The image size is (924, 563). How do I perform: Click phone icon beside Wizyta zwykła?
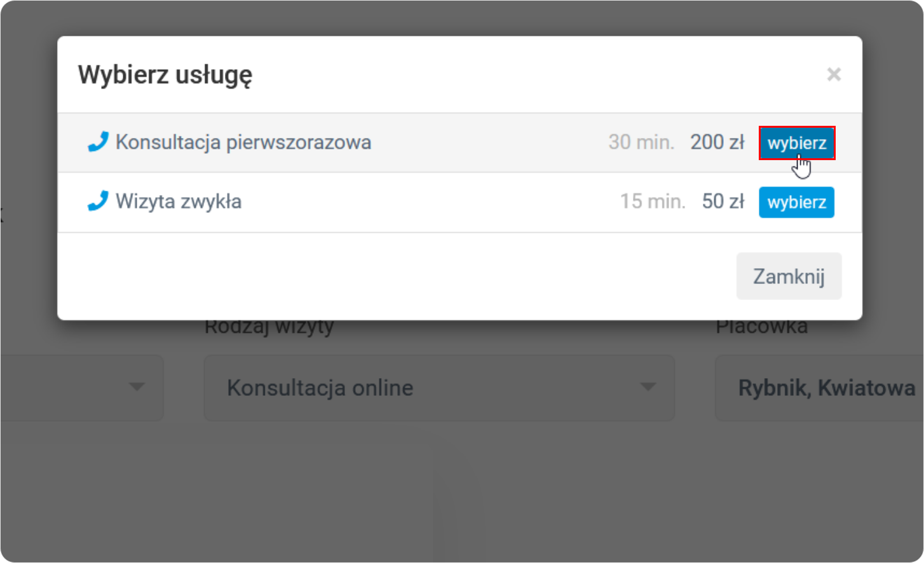coord(98,201)
